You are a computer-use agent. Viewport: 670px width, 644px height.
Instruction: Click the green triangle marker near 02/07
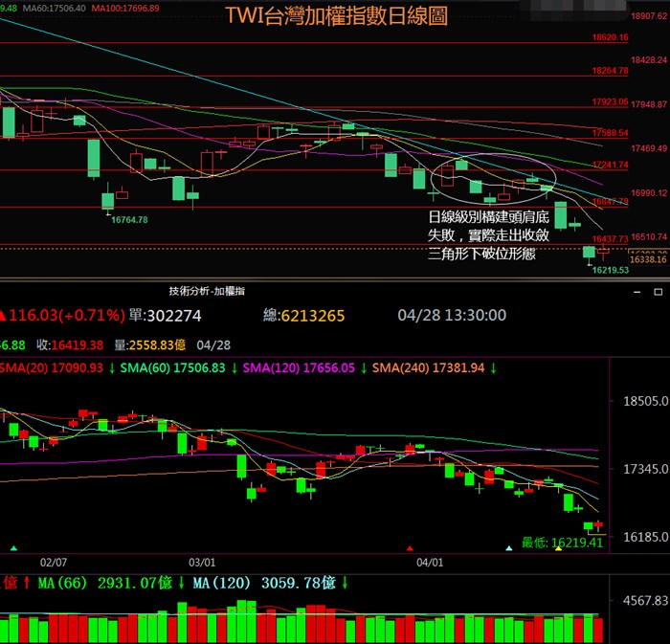[x=13, y=548]
